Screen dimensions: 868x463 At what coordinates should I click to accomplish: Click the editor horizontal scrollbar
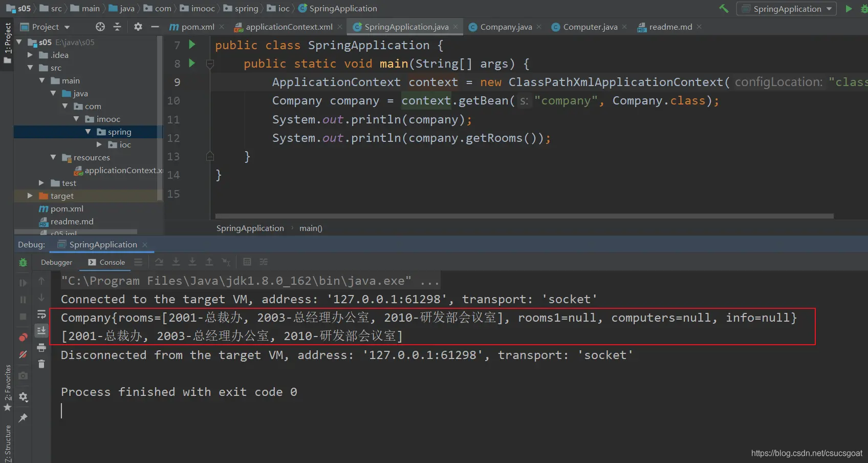(524, 216)
